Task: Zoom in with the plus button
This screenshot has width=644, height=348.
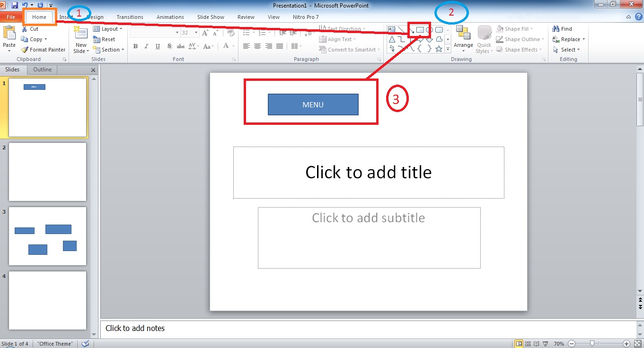Action: (626, 344)
